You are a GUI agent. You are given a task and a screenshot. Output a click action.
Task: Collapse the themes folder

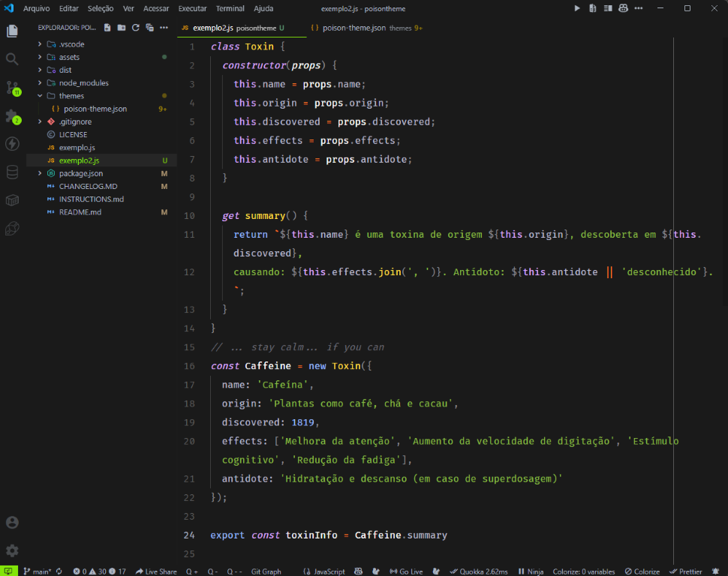click(40, 95)
